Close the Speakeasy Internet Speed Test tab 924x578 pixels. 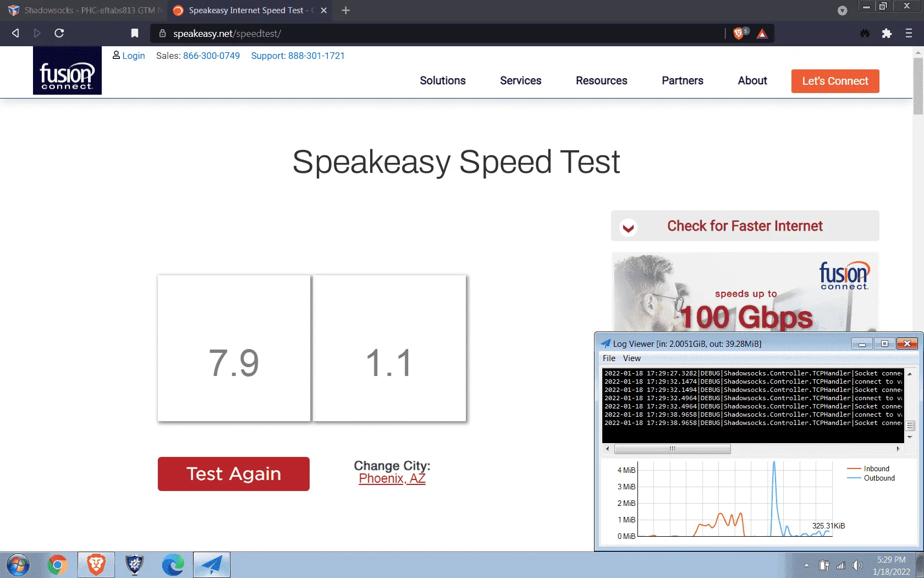pos(324,10)
